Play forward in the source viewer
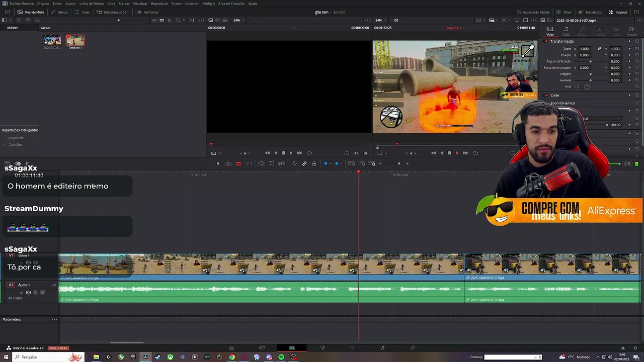This screenshot has width=644, height=362. click(291, 153)
